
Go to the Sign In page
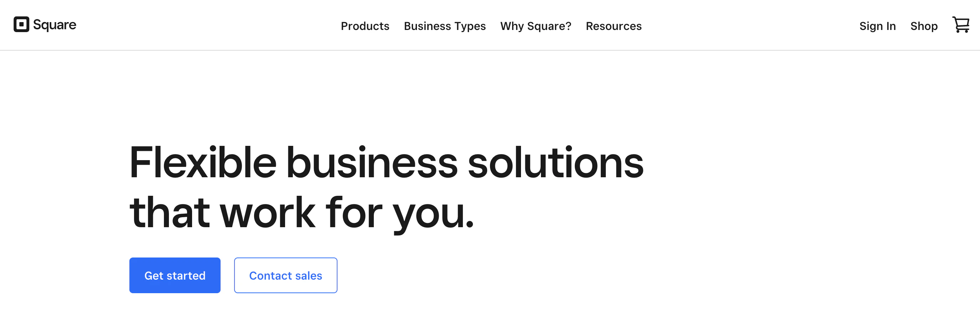(x=877, y=26)
